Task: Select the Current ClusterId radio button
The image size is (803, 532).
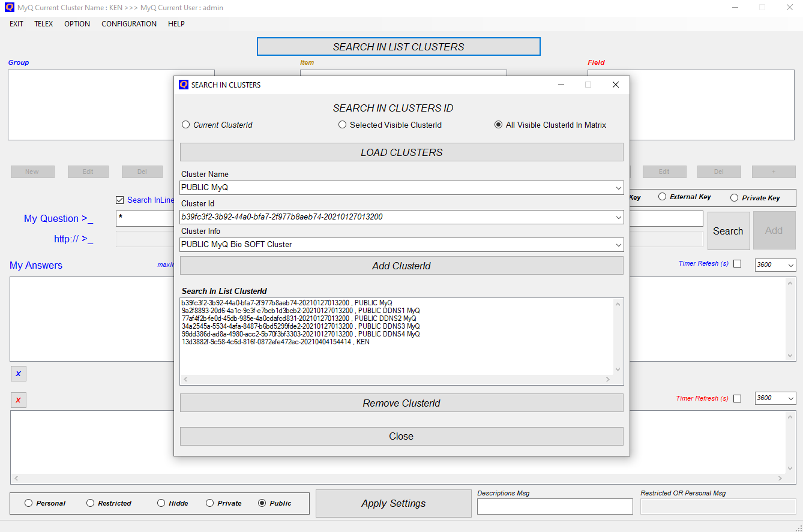Action: coord(185,125)
